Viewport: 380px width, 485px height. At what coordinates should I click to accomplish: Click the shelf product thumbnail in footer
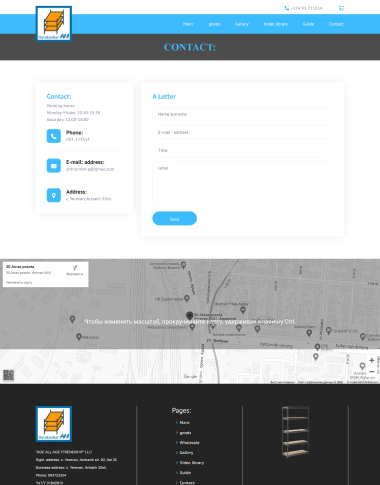pyautogui.click(x=295, y=431)
